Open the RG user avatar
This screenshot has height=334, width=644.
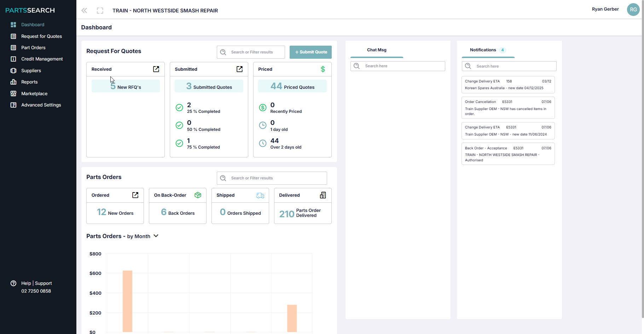coord(633,10)
